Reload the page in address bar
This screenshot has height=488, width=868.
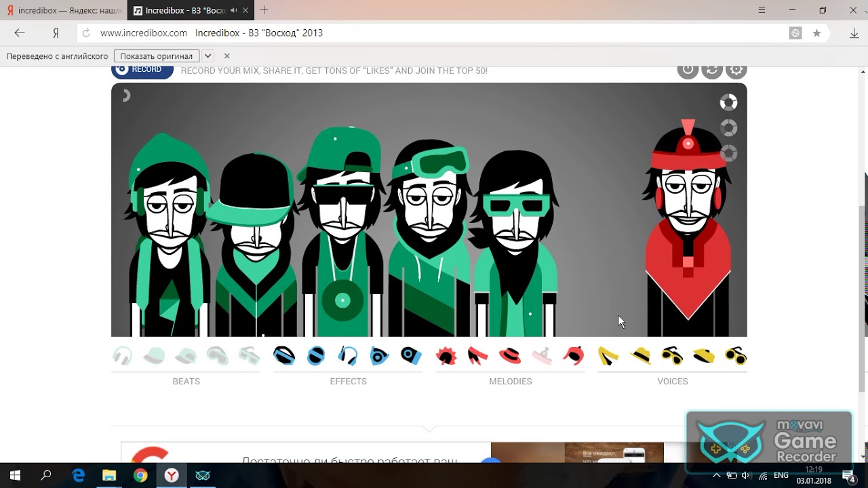point(85,33)
